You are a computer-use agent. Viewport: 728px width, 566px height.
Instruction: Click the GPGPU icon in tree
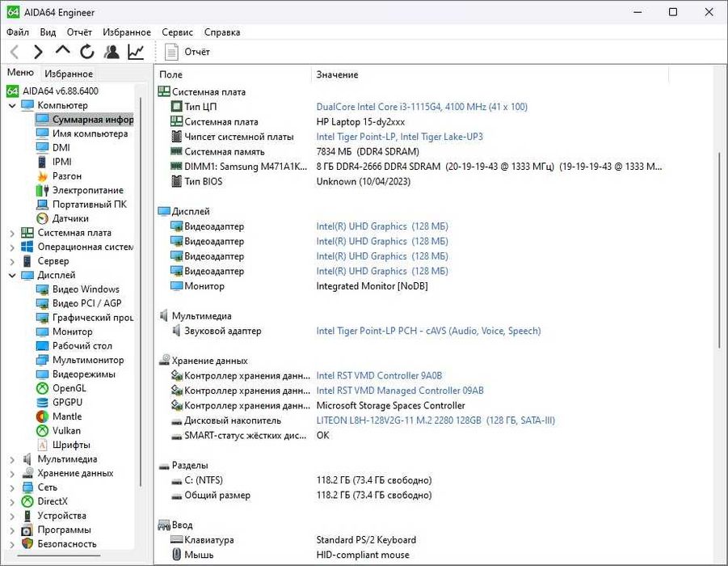[42, 403]
